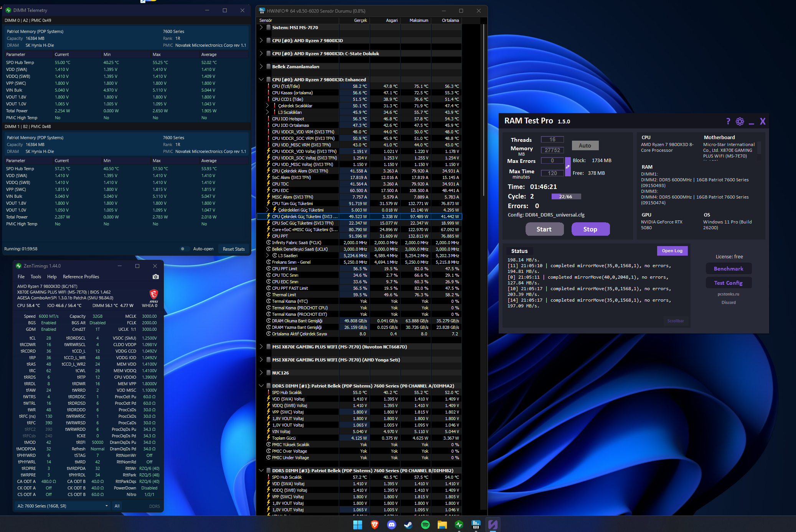This screenshot has height=532, width=796.
Task: Click the Memory MB input field
Action: 552,150
